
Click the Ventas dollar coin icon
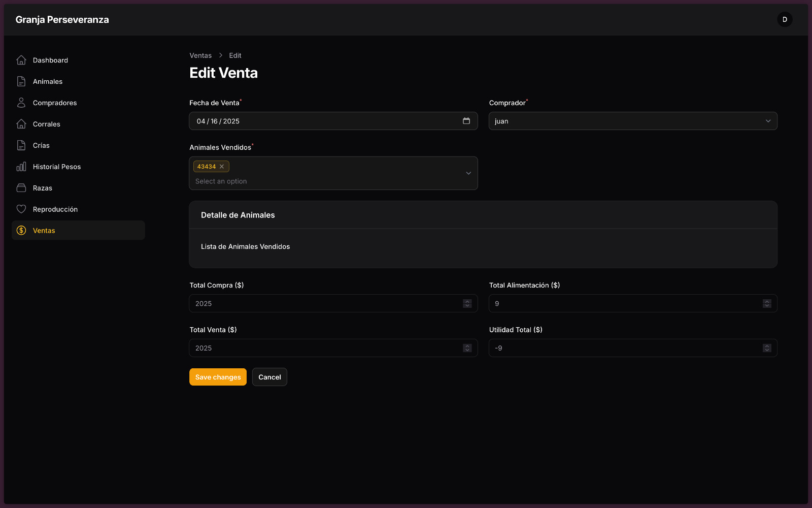21,231
